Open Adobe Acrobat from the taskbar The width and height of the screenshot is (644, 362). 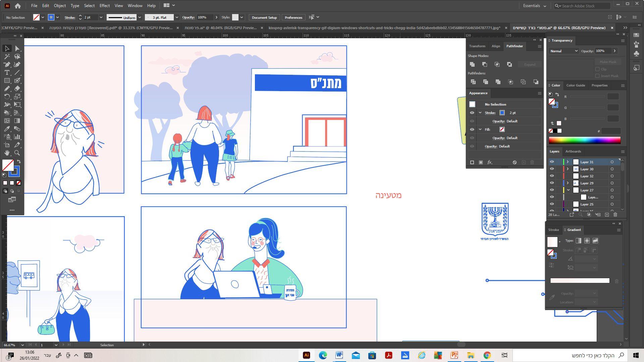[388, 355]
